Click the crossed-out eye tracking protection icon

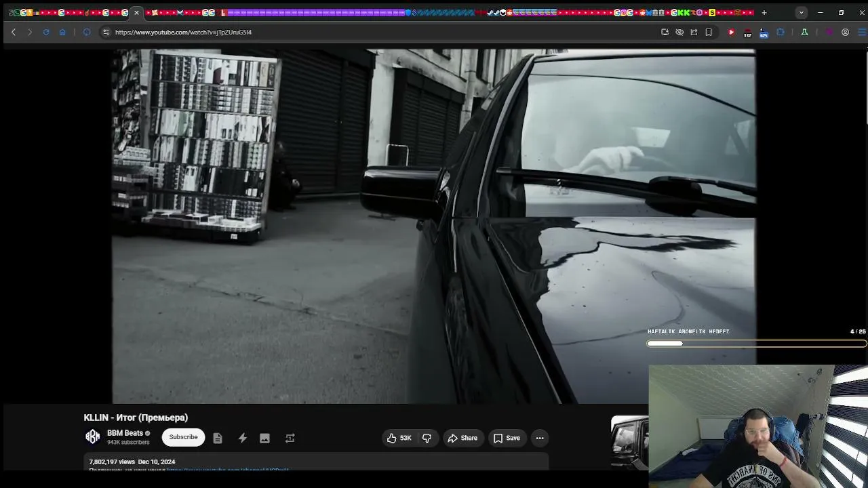pos(679,32)
